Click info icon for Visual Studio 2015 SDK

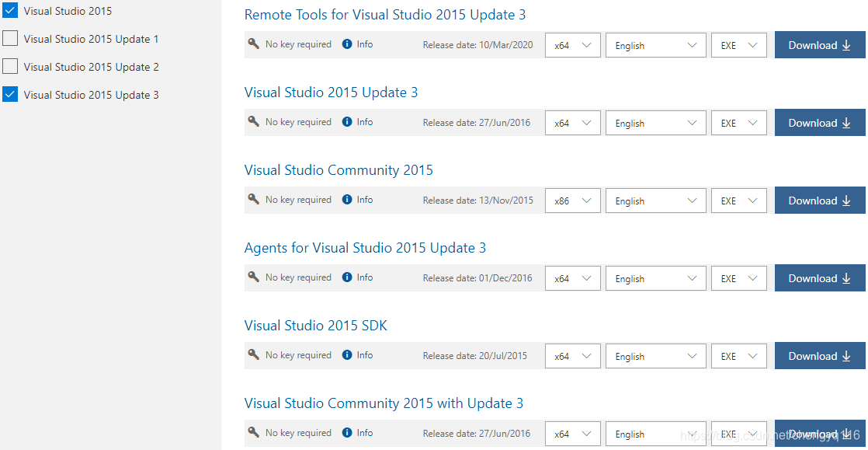point(347,354)
